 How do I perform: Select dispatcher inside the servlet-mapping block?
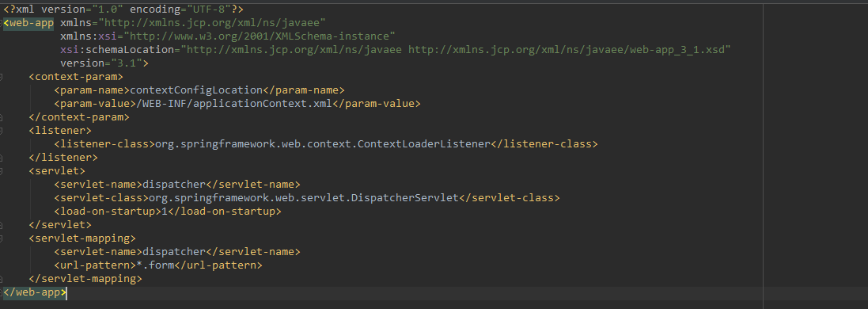click(174, 251)
